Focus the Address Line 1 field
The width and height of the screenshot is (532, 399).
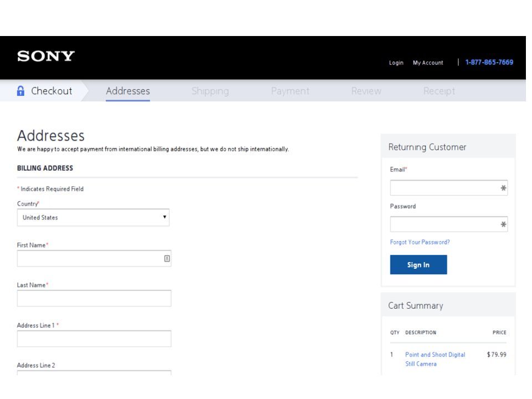(x=94, y=339)
